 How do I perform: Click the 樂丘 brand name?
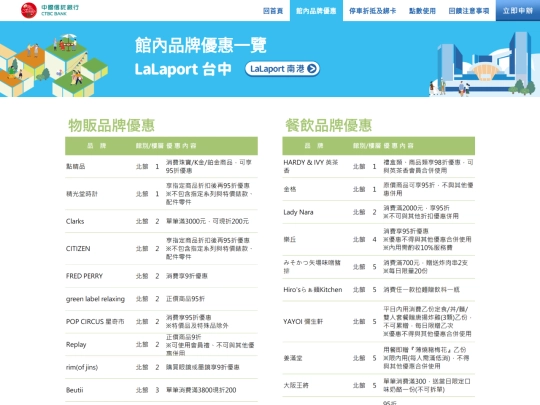point(290,239)
